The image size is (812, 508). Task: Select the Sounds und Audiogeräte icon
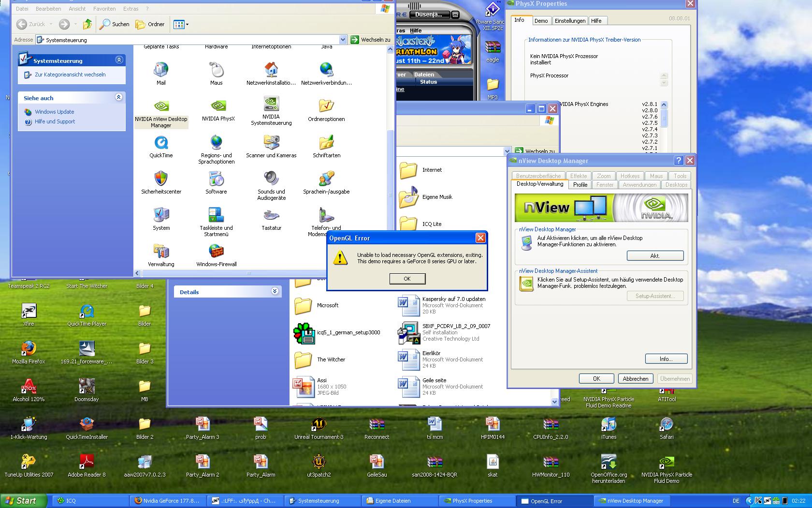click(x=271, y=185)
